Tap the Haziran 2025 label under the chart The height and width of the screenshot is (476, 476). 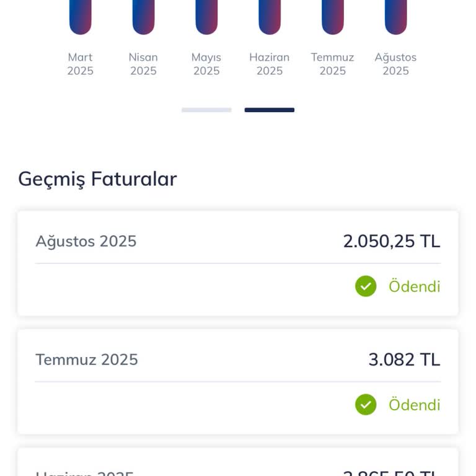click(270, 64)
